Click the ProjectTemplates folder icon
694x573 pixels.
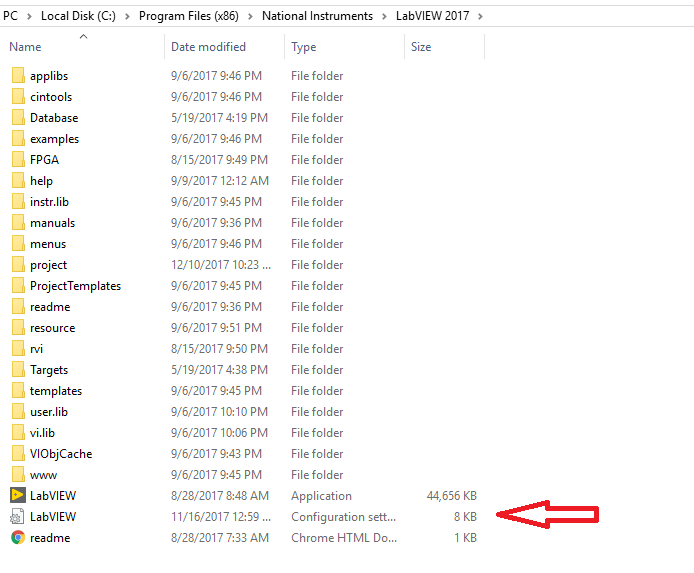tap(18, 286)
